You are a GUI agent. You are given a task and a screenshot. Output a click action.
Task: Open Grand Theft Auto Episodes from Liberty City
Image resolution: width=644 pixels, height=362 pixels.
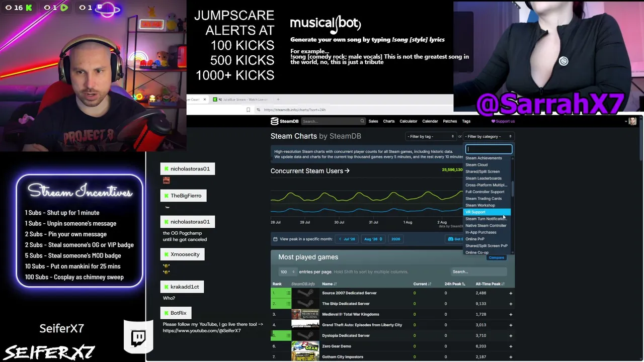point(362,325)
